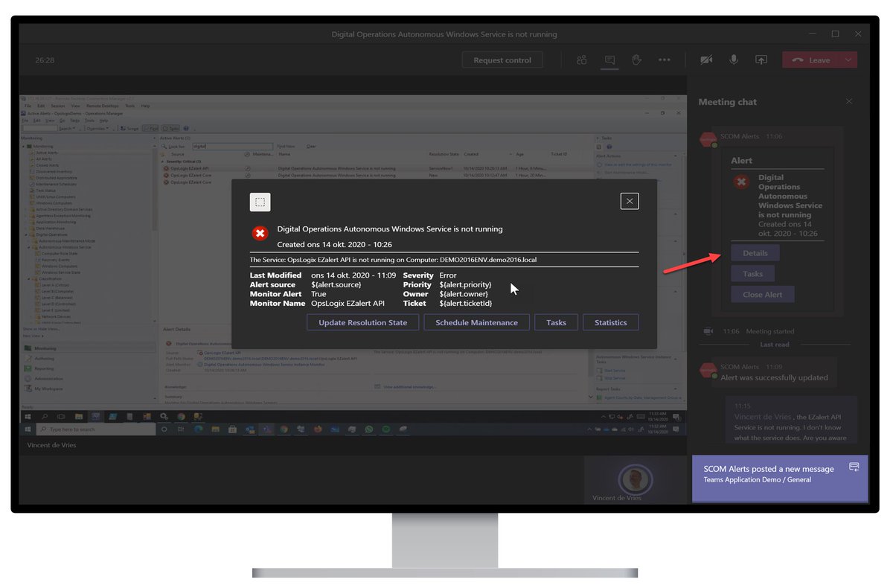
Task: Click the Teams icon on lower taskbar
Action: [x=266, y=429]
